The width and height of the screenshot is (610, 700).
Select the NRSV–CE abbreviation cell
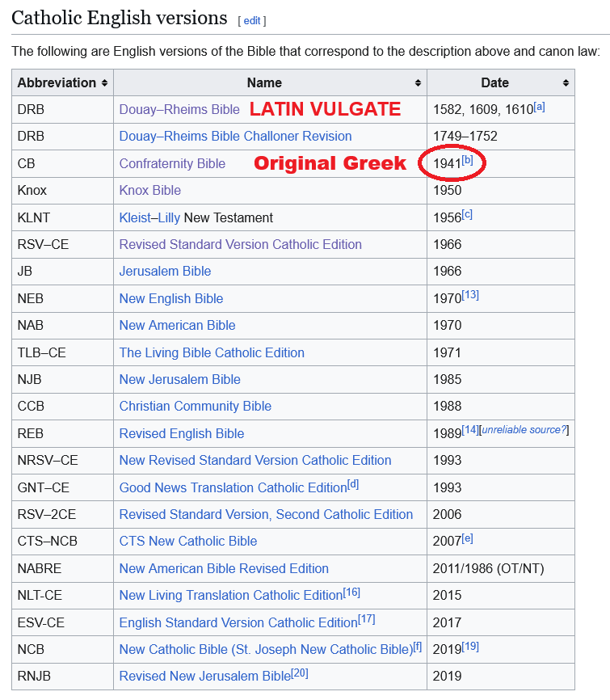tap(62, 460)
